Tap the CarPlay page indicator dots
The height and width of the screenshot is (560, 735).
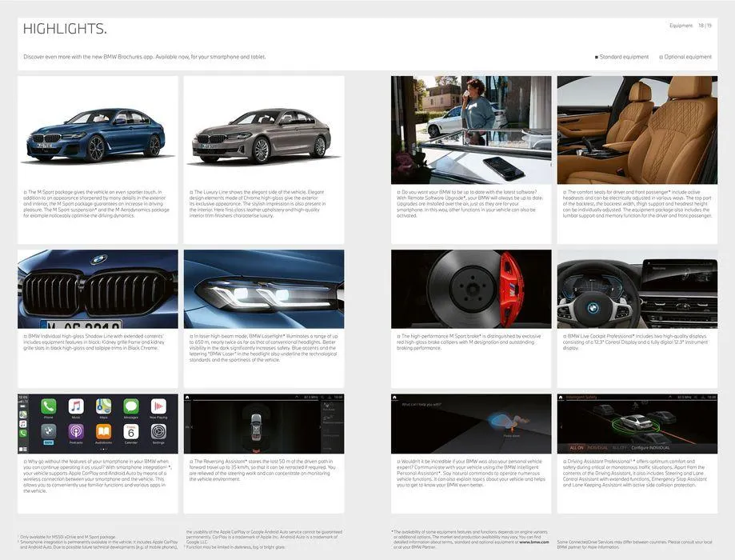coord(102,450)
